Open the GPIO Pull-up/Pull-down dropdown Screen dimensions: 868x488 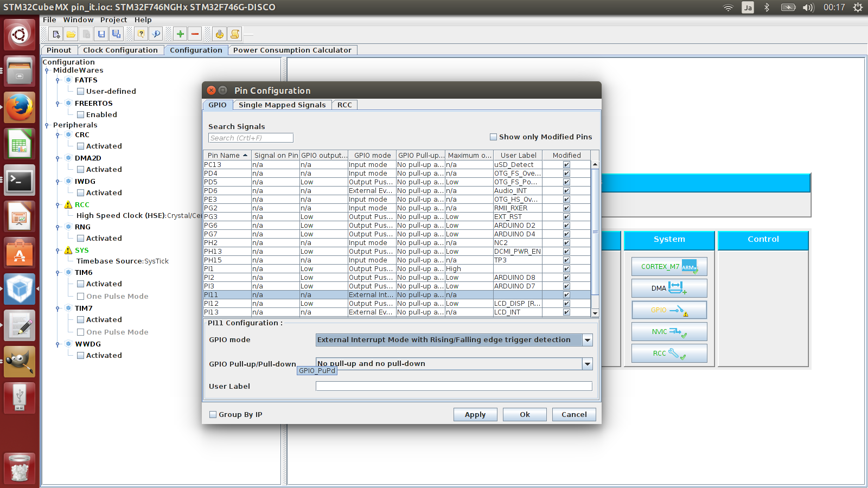point(587,364)
